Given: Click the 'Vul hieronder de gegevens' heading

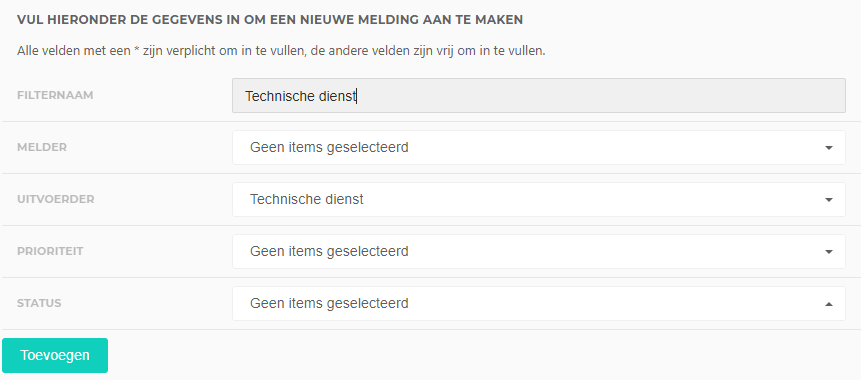Looking at the screenshot, I should tap(270, 20).
